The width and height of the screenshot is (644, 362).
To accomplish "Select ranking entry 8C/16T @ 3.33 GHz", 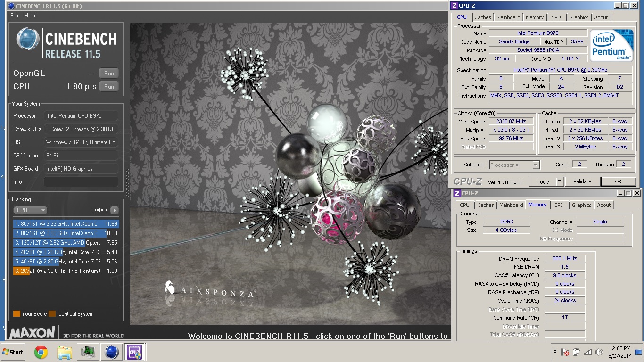I will tap(66, 224).
